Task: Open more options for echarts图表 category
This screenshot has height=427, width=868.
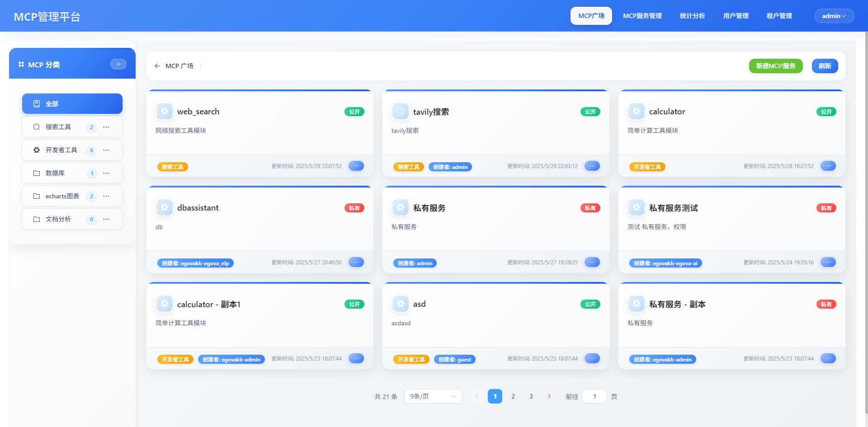Action: (x=106, y=196)
